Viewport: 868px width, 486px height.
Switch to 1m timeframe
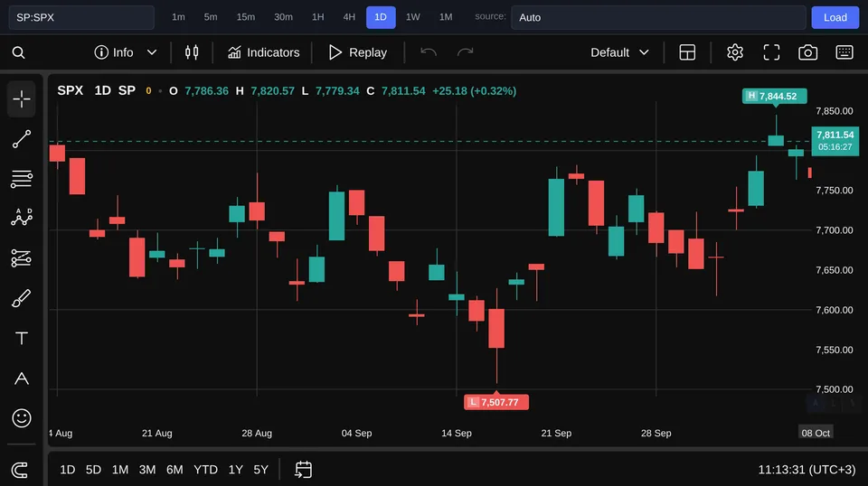click(x=178, y=17)
